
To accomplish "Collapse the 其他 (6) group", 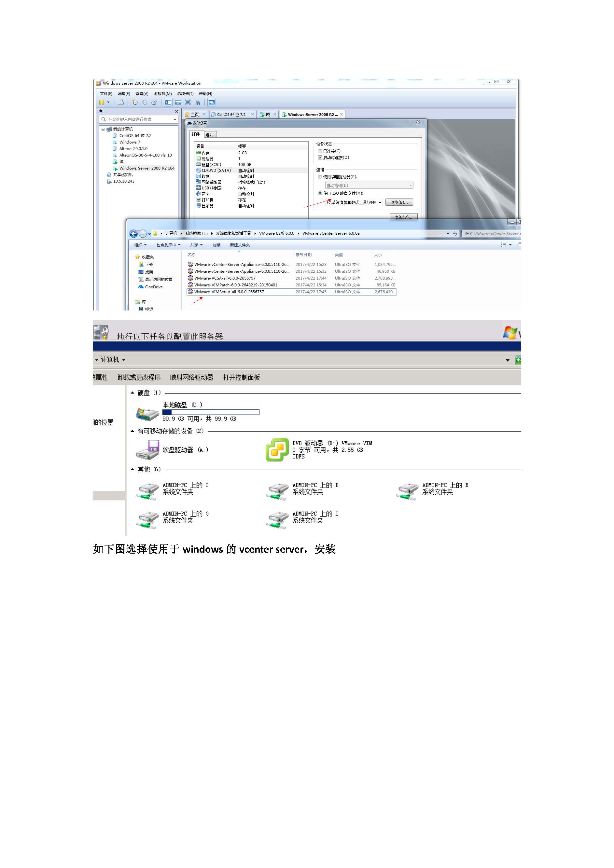I will pyautogui.click(x=132, y=470).
